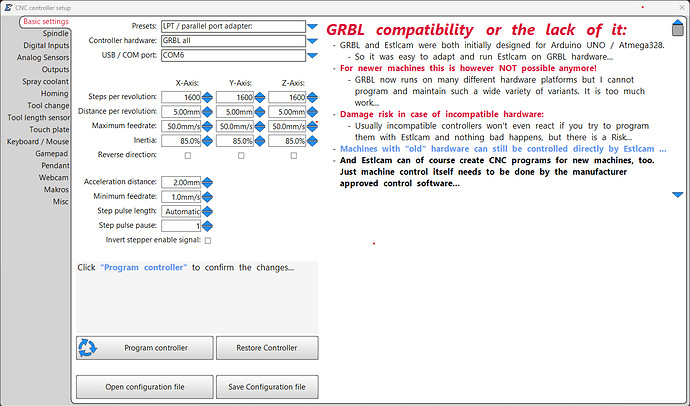Open the Presets dropdown arrow
690x406 pixels.
click(x=313, y=26)
